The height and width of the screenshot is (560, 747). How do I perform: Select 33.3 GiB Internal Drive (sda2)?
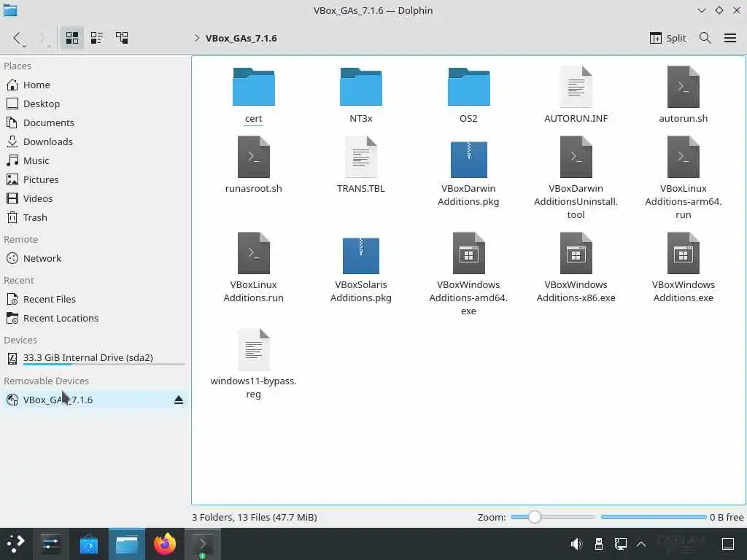[x=96, y=358]
